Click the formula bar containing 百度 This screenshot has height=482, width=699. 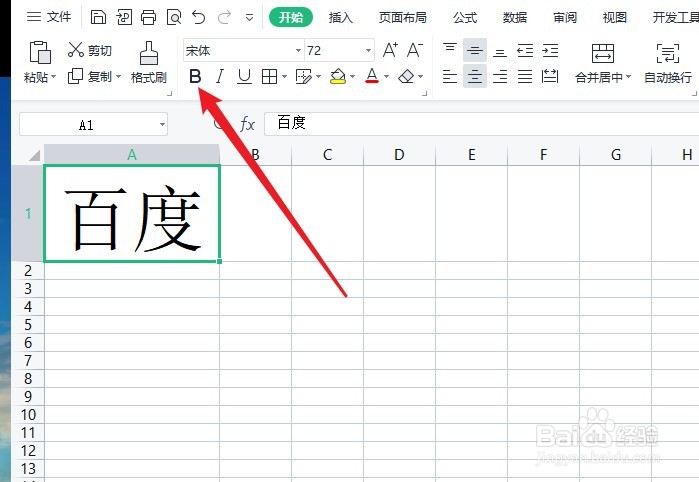(x=481, y=124)
